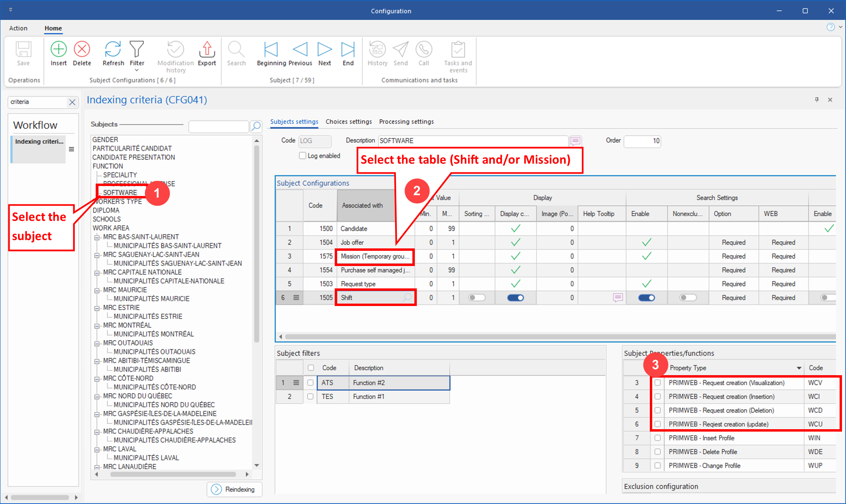
Task: Click the Reindexing button
Action: point(234,489)
